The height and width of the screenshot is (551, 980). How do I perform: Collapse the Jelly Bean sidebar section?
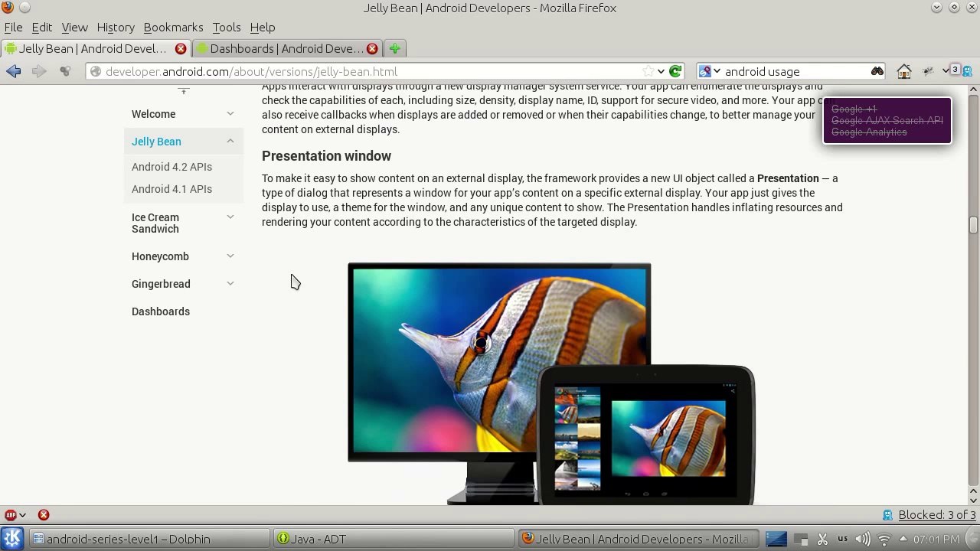(x=230, y=142)
